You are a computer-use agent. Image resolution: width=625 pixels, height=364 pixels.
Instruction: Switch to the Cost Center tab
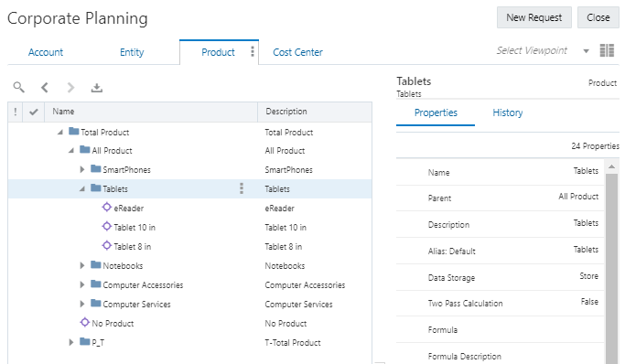pyautogui.click(x=297, y=52)
